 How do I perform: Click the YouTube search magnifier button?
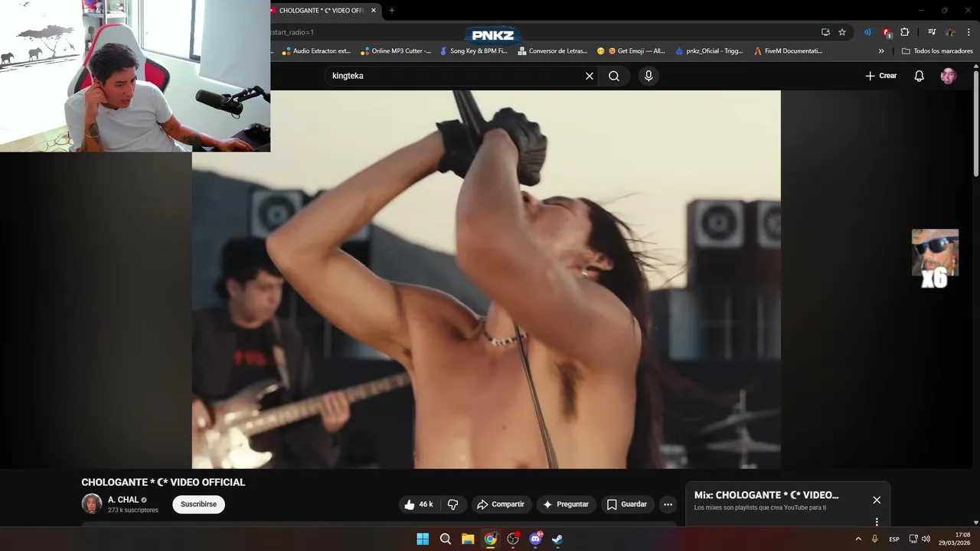(614, 76)
